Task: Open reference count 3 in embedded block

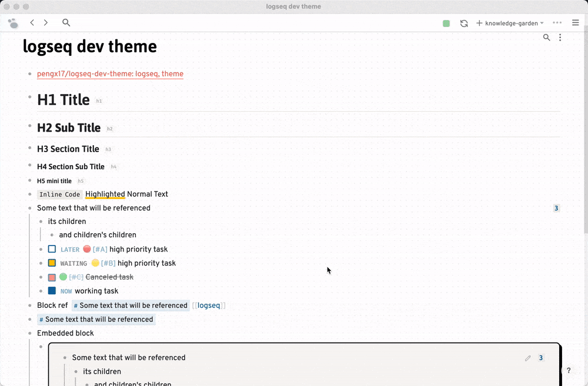Action: coord(541,358)
